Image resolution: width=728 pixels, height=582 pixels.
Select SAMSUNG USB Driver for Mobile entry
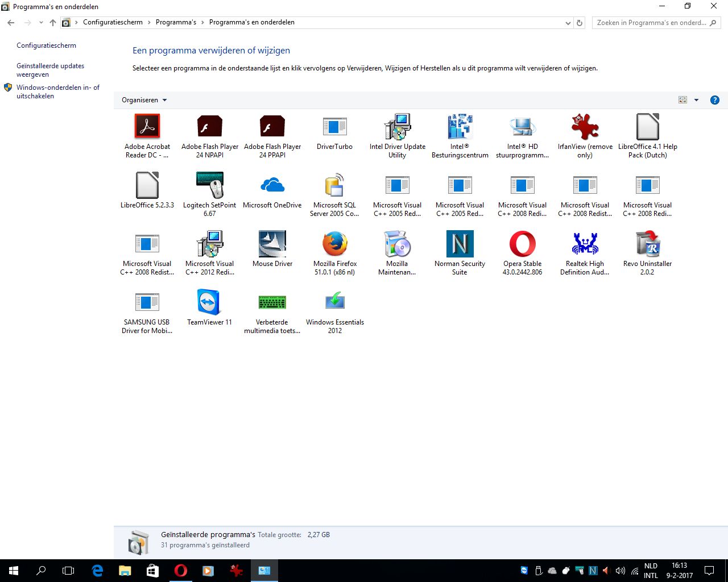point(147,312)
